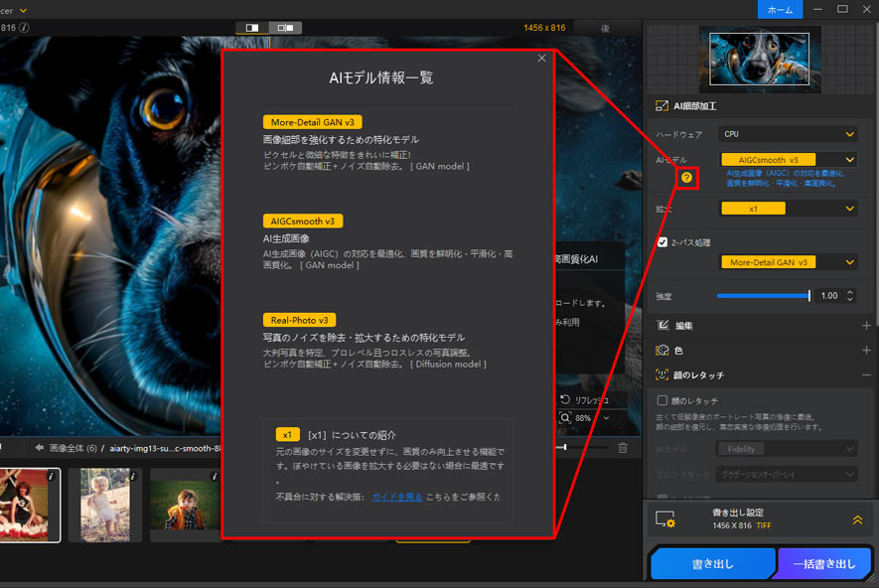
Task: Open the グラデーションオーバーレイ blend mode dropdown
Action: [787, 474]
